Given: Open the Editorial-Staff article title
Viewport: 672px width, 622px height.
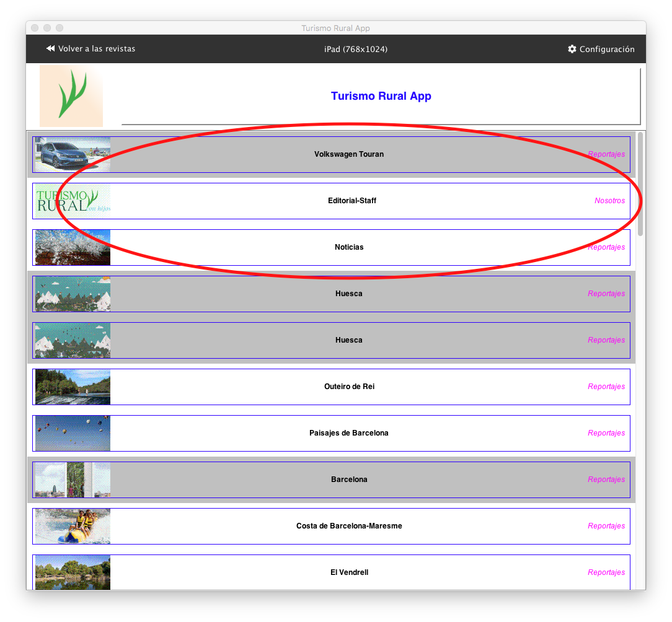Looking at the screenshot, I should 351,201.
